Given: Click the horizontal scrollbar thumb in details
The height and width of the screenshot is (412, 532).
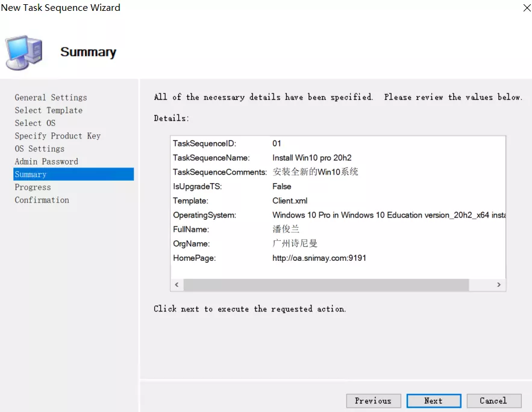Looking at the screenshot, I should click(x=325, y=284).
